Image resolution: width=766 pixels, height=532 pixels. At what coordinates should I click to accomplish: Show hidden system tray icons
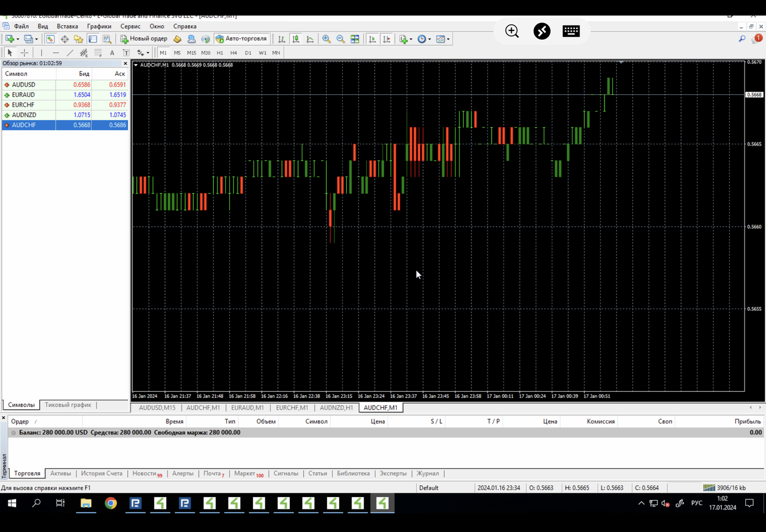pos(641,503)
